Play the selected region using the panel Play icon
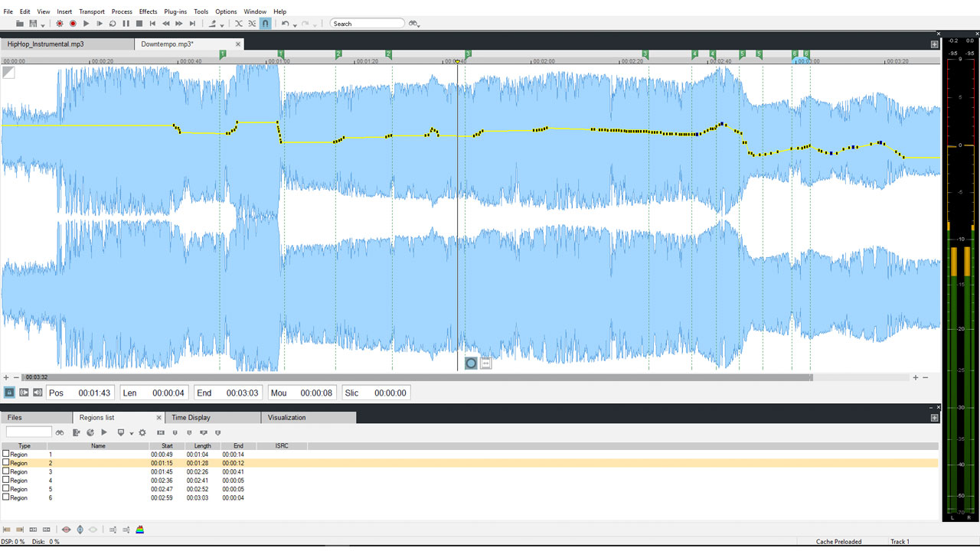Screen dimensions: 980x551 coord(104,432)
